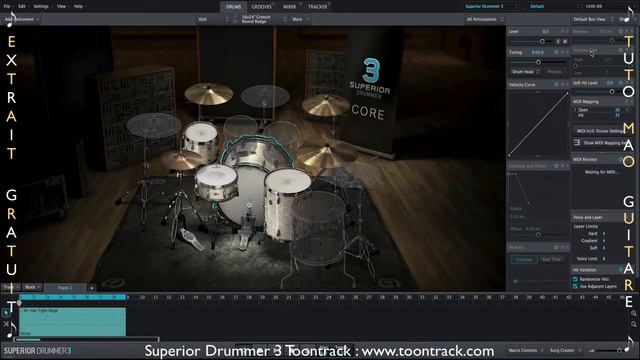The height and width of the screenshot is (360, 640).
Task: Click the Phoneme tuning button
Action: point(555,71)
